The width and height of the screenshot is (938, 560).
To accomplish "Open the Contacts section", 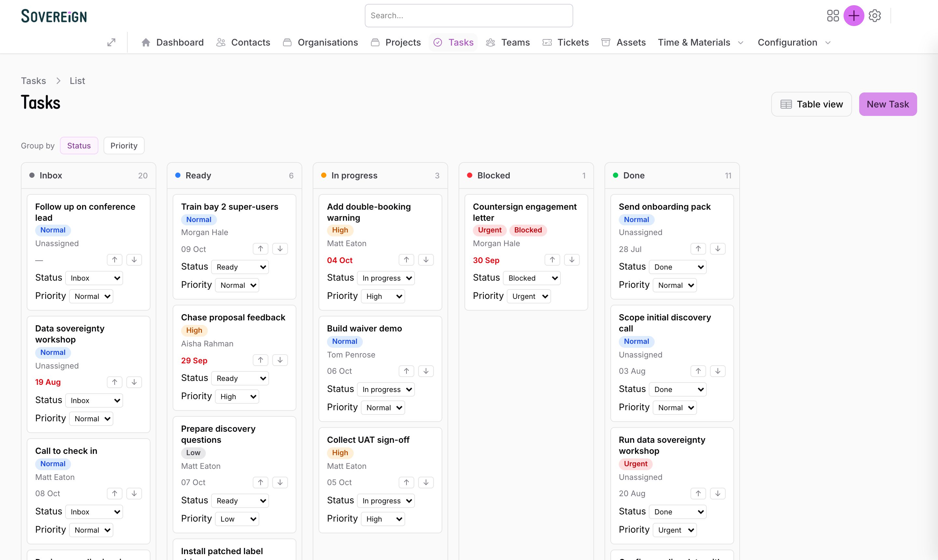I will pos(243,42).
